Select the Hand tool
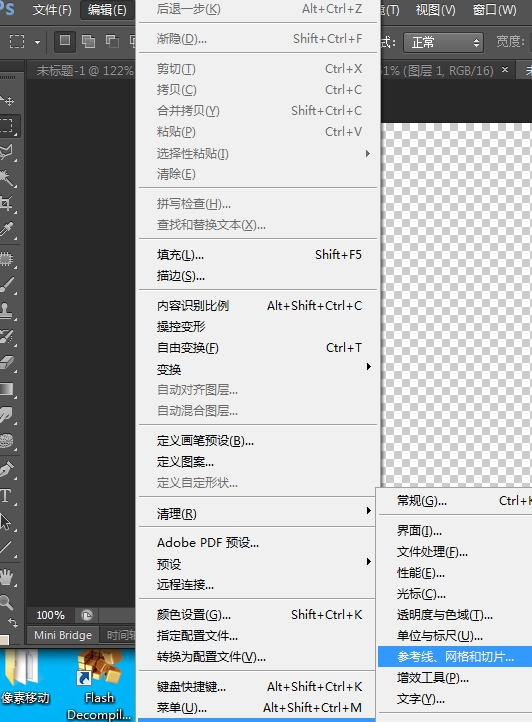 (7, 577)
